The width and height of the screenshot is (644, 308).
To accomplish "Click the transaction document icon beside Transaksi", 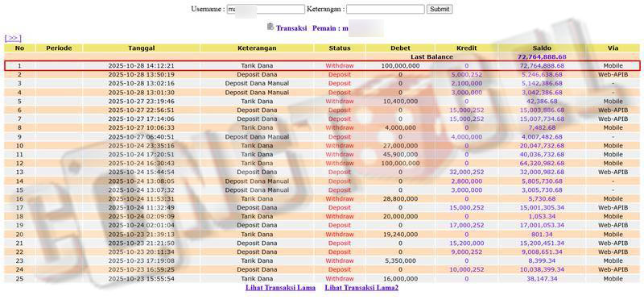I will 270,27.
